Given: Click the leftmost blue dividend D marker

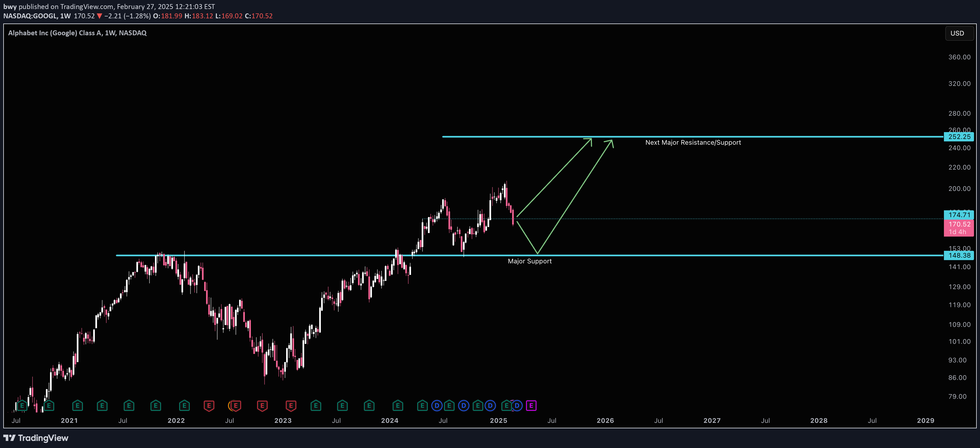Looking at the screenshot, I should tap(437, 406).
